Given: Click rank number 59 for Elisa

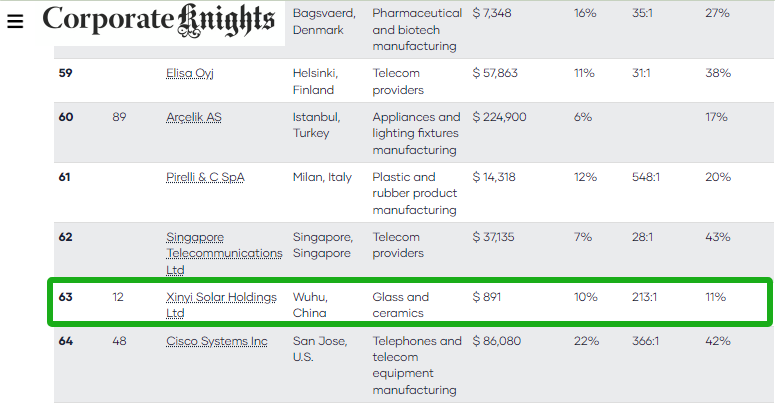Looking at the screenshot, I should click(x=66, y=74).
